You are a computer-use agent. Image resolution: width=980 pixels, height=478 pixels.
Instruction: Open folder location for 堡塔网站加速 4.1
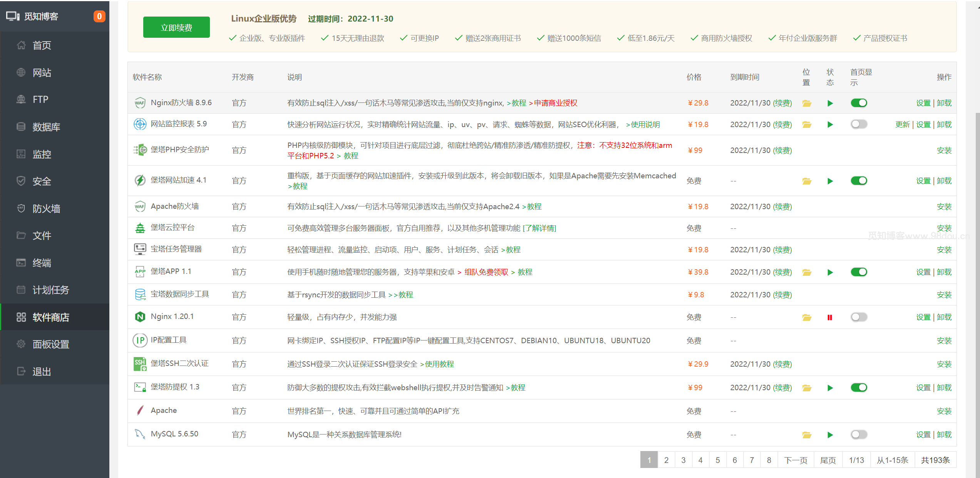807,181
